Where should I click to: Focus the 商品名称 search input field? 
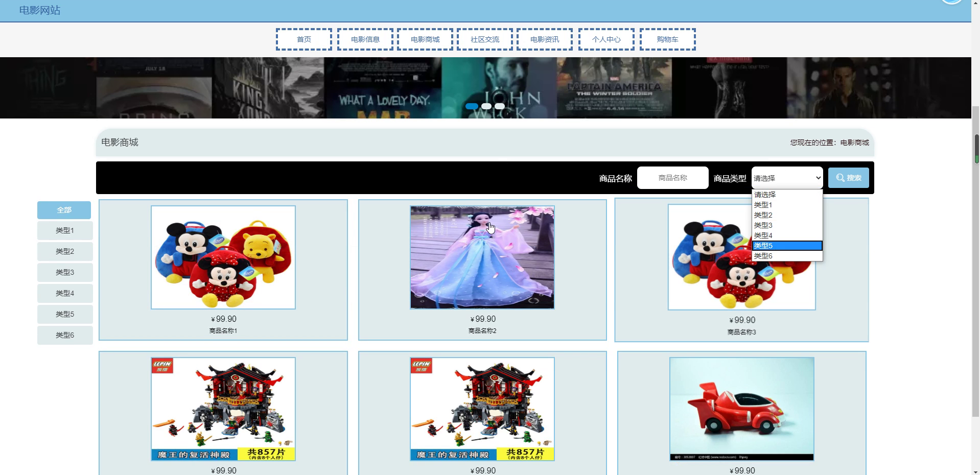(x=673, y=178)
